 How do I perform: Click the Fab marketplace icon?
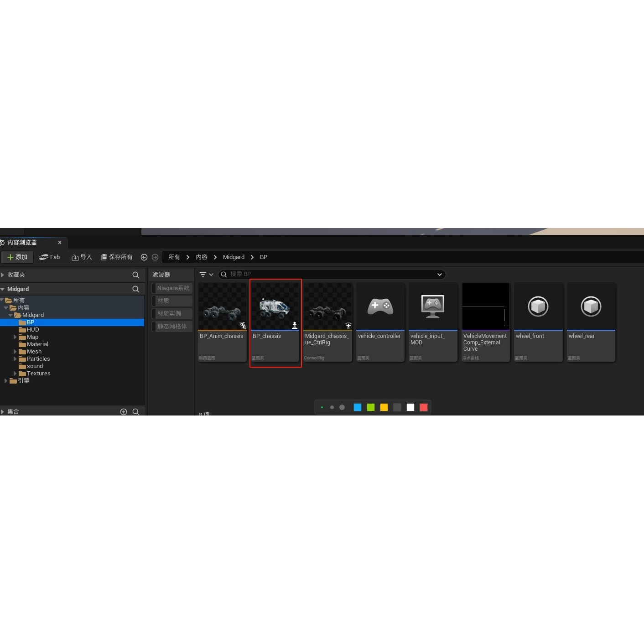tap(44, 257)
